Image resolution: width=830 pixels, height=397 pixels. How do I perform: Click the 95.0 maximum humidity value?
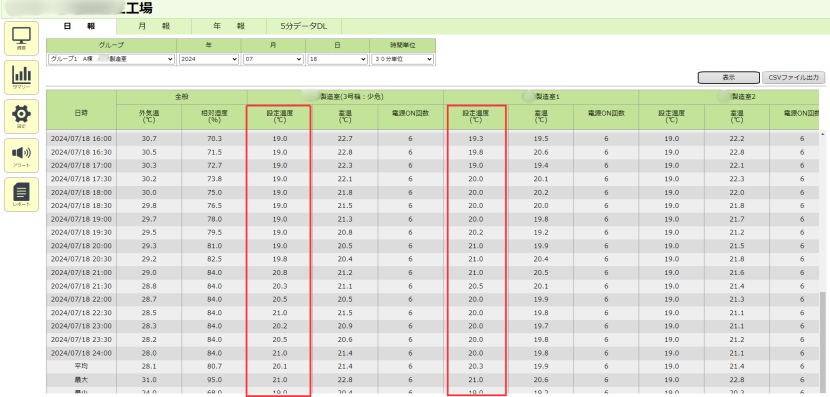tap(214, 380)
